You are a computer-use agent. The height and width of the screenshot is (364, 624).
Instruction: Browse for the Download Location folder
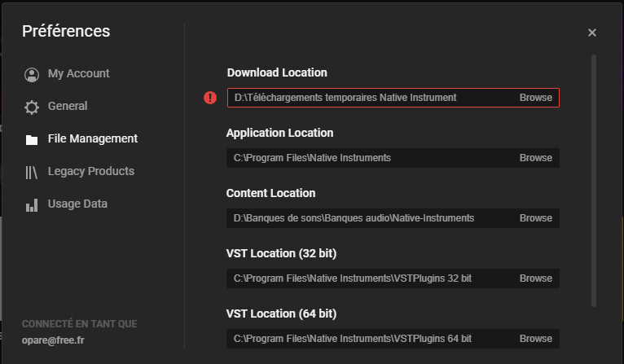(x=535, y=98)
